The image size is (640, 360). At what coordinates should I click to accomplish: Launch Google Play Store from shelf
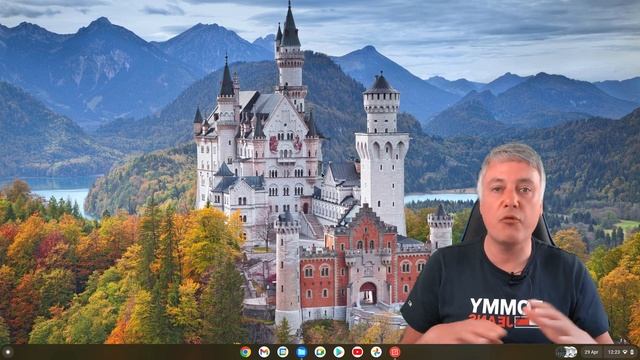tap(339, 352)
